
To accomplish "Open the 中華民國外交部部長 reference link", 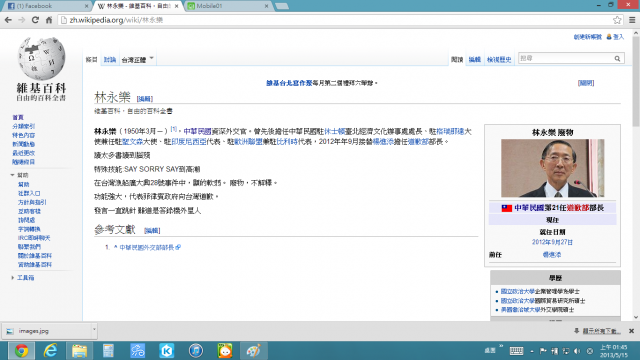I will (x=147, y=247).
